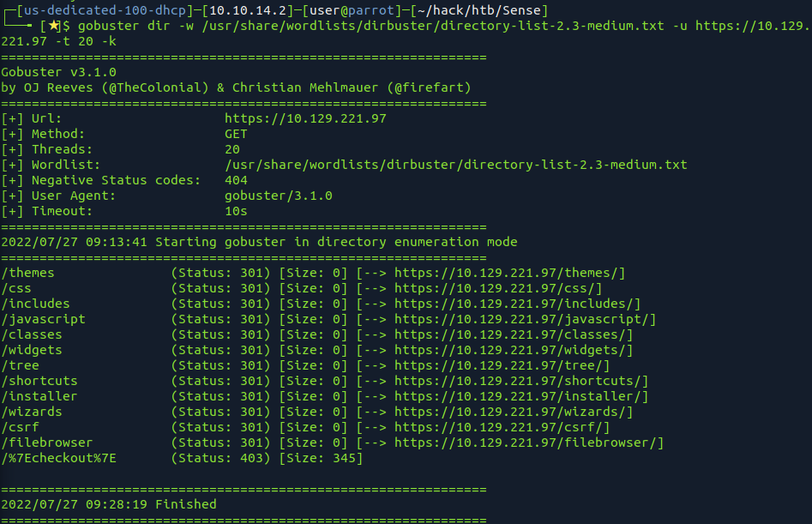The width and height of the screenshot is (812, 524).
Task: Open the /classes/ redirect URL
Action: pos(510,334)
